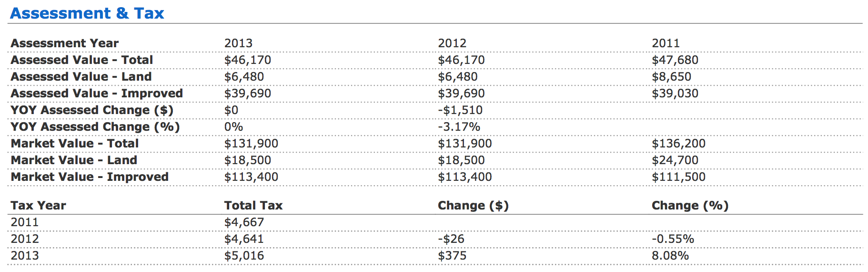Click the $111,500 market improved value
The width and height of the screenshot is (868, 272).
tap(678, 177)
